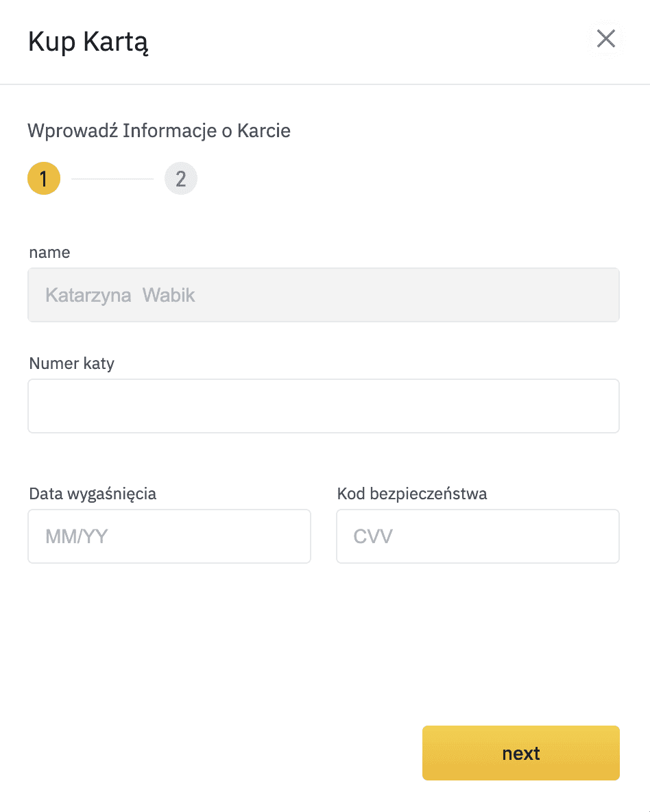Click the name field label
The image size is (650, 812).
(49, 252)
